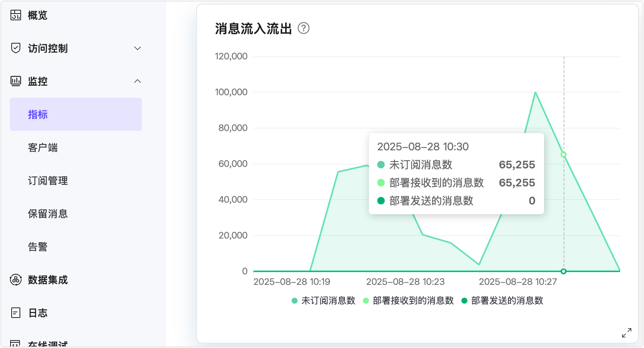This screenshot has height=348, width=644.
Task: Click the Monitoring (监控) chart icon
Action: [16, 81]
